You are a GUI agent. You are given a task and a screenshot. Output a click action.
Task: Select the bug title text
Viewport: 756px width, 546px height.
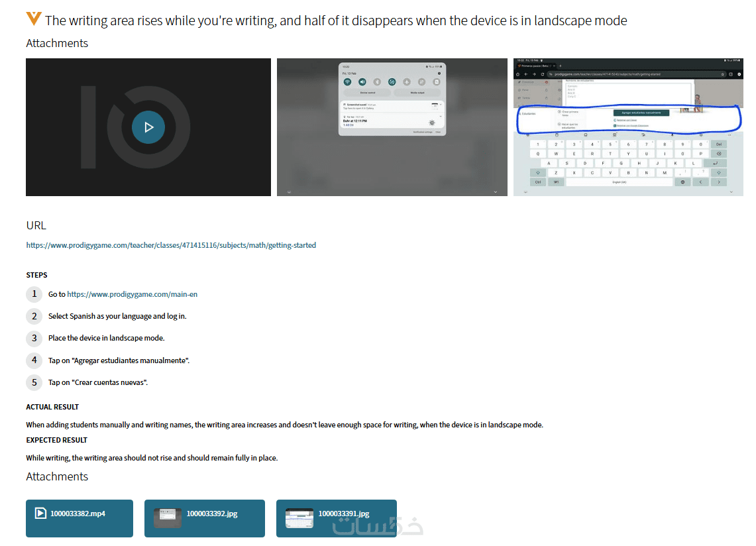(336, 21)
